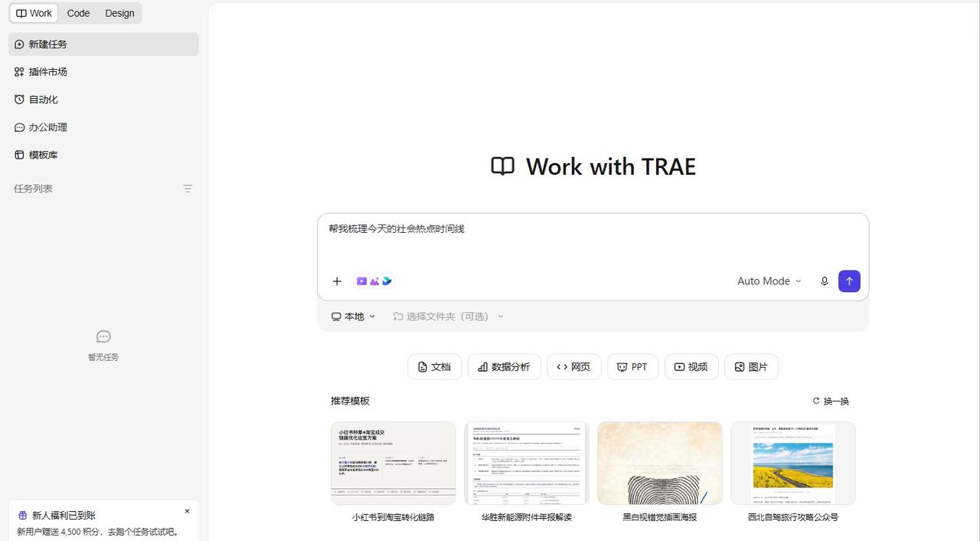Open the 小红书到淘宝转化链路 template thumbnail
The image size is (980, 541).
[x=393, y=463]
